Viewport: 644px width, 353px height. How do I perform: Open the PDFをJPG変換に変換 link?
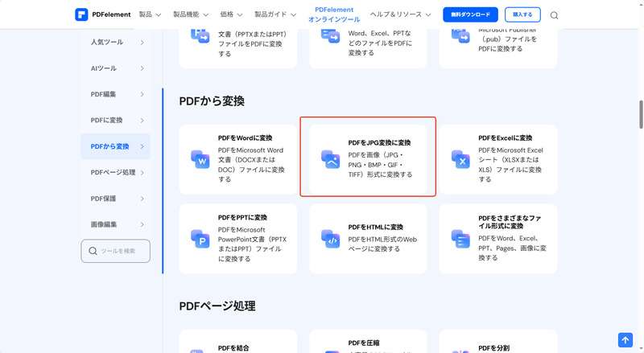pyautogui.click(x=379, y=143)
